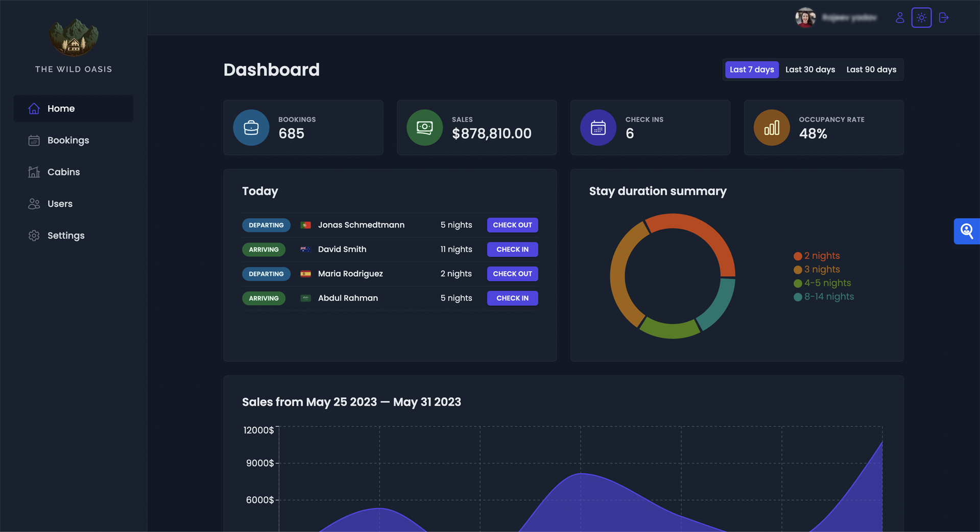980x532 pixels.
Task: Click the Sales value $878,810.00
Action: (491, 134)
